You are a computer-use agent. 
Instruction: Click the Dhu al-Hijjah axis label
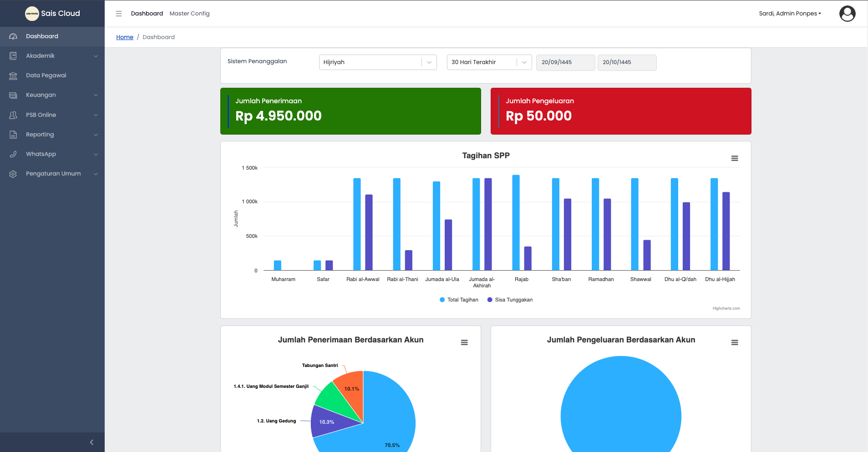tap(720, 279)
